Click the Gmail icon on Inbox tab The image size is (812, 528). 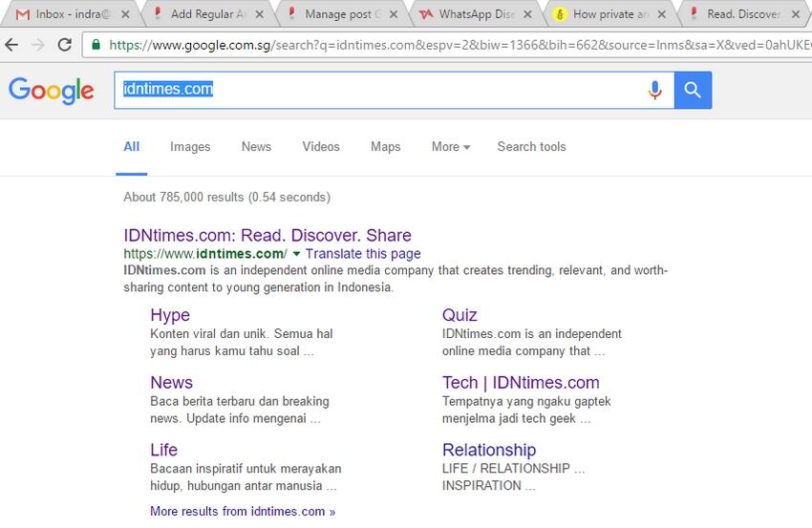[23, 14]
